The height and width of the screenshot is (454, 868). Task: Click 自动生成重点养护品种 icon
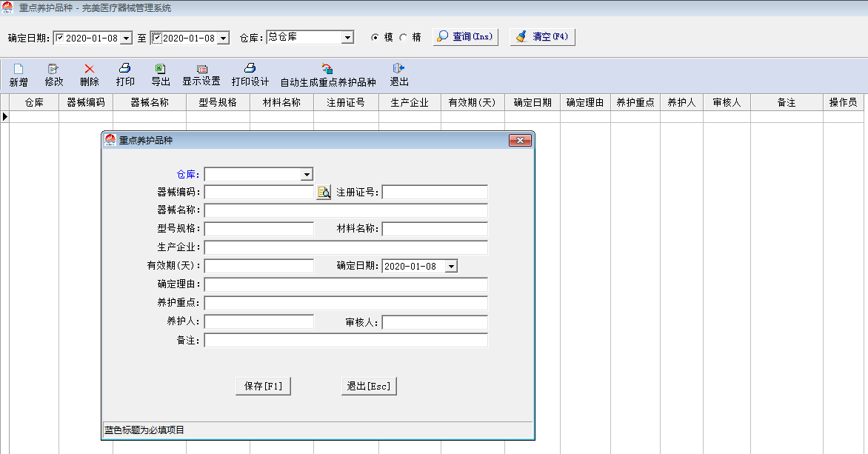(327, 69)
